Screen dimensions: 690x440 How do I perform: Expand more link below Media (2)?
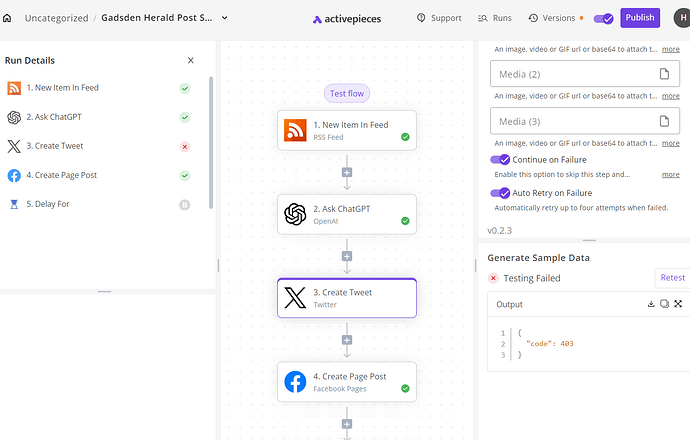click(671, 96)
